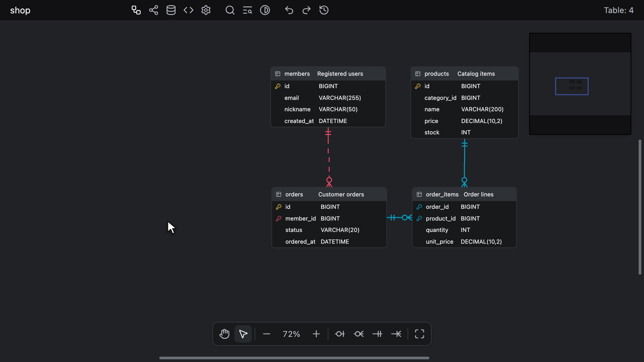Click the circled D icon in toolbar
Viewport: 644px width, 362px height.
pyautogui.click(x=265, y=10)
